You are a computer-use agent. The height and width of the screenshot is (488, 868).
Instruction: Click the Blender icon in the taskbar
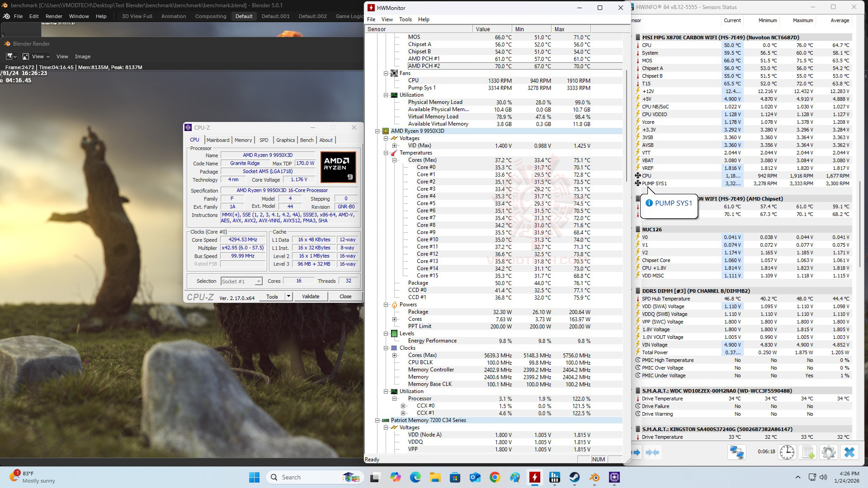click(x=594, y=478)
